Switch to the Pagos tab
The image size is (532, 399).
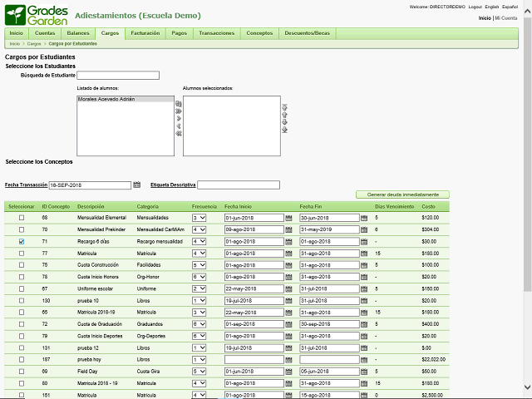coord(180,33)
